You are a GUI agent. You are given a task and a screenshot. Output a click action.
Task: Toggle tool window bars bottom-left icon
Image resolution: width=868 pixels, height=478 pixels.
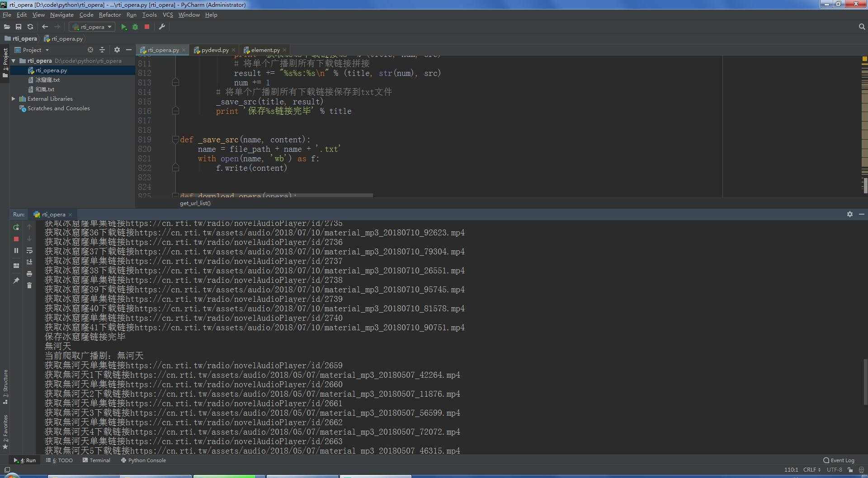(7, 470)
